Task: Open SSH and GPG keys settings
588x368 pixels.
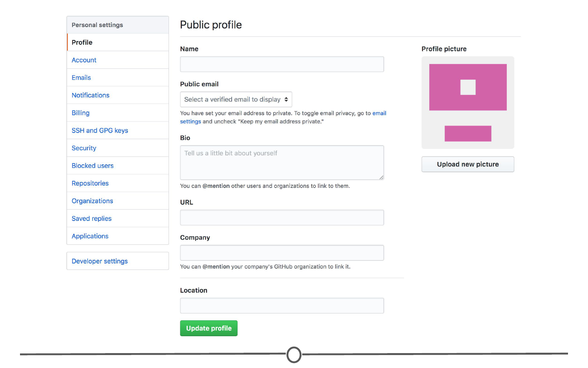Action: [x=100, y=131]
